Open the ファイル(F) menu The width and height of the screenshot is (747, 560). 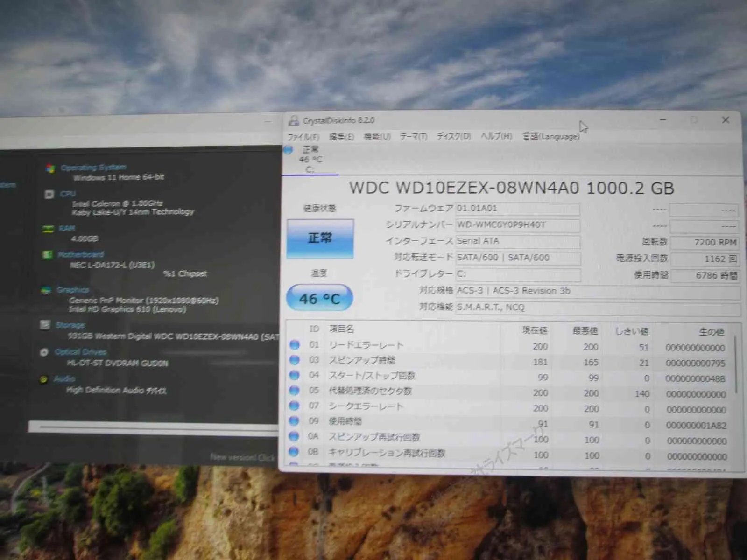point(303,137)
